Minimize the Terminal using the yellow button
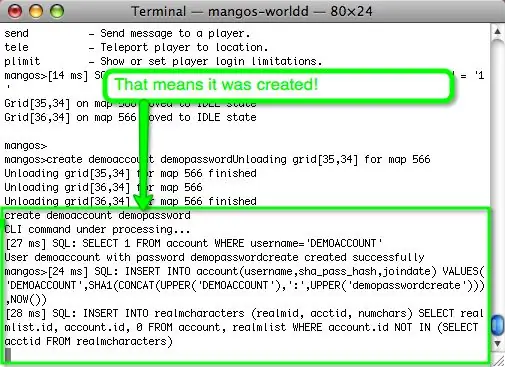The width and height of the screenshot is (505, 367). 36,11
